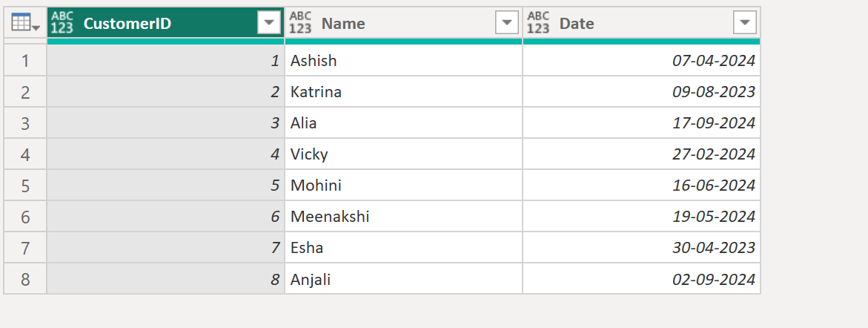Click Date column data type icon
This screenshot has height=328, width=868.
pyautogui.click(x=538, y=24)
